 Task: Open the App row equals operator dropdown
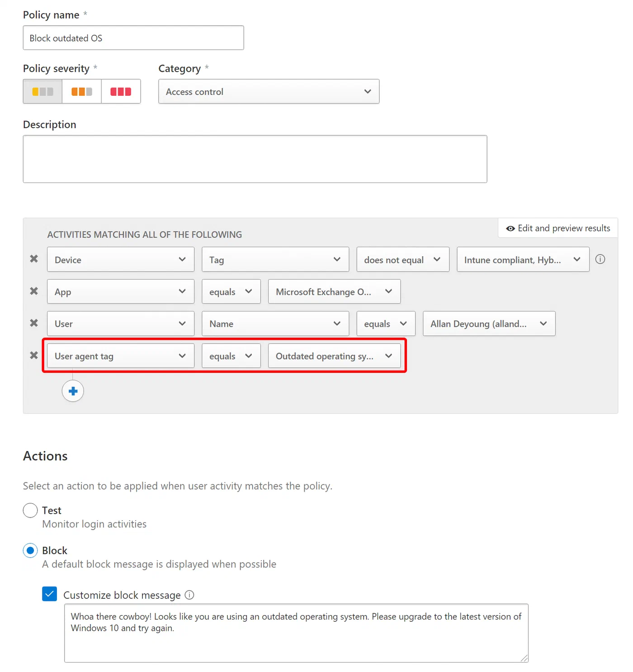231,291
